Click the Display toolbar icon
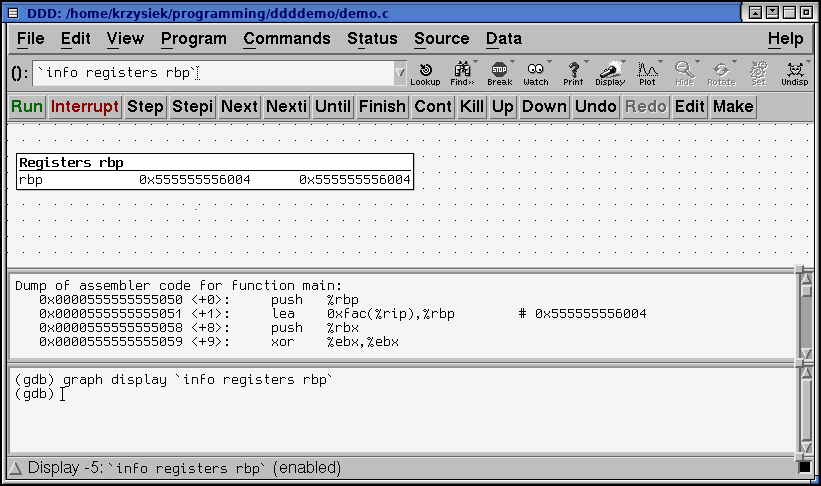 [610, 74]
